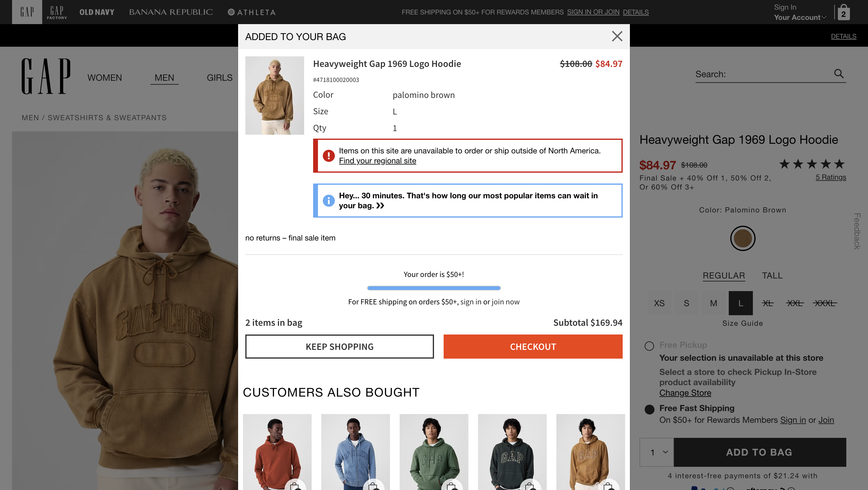Go to Banana Republic brand site
868x490 pixels.
tap(171, 12)
